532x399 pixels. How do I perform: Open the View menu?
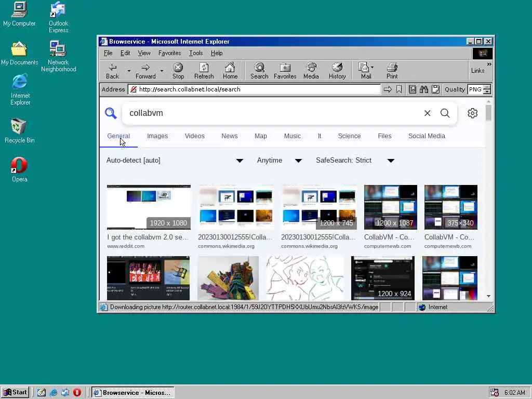(x=144, y=53)
